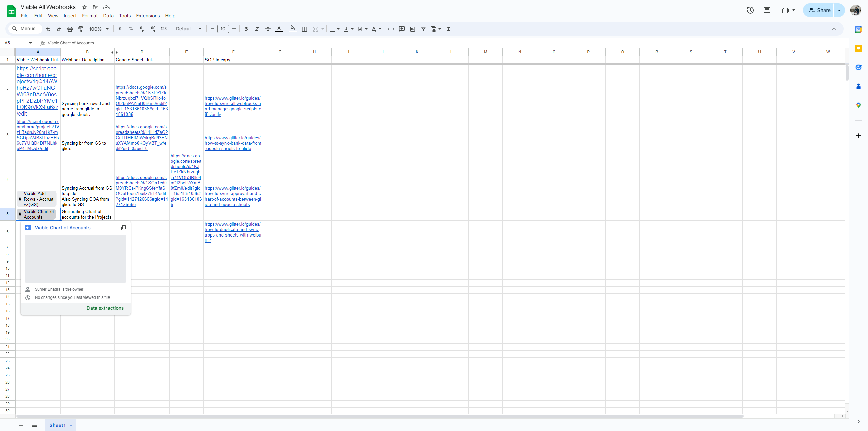Open the Data menu
This screenshot has width=868, height=431.
108,16
